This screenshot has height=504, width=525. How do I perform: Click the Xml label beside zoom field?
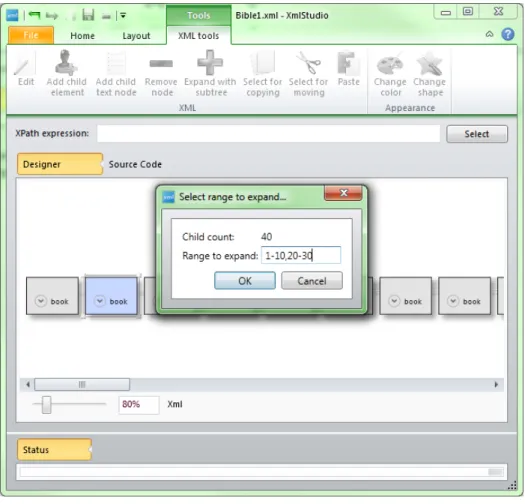point(175,404)
